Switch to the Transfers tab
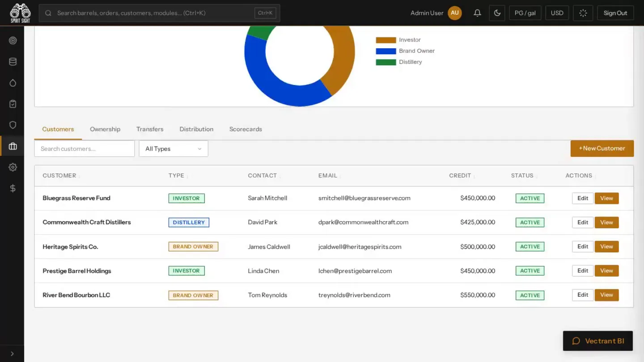 [x=150, y=129]
